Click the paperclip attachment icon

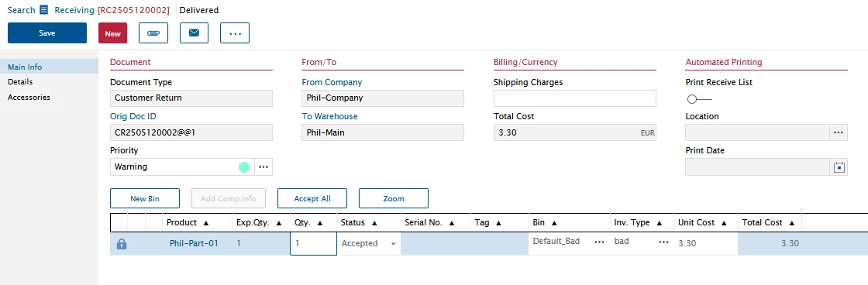coord(153,33)
